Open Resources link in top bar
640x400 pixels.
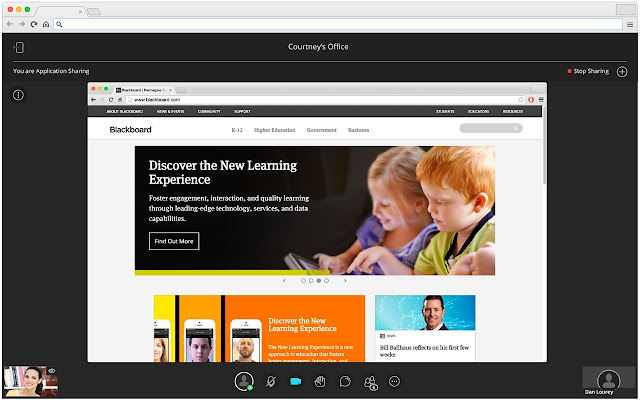pos(513,111)
